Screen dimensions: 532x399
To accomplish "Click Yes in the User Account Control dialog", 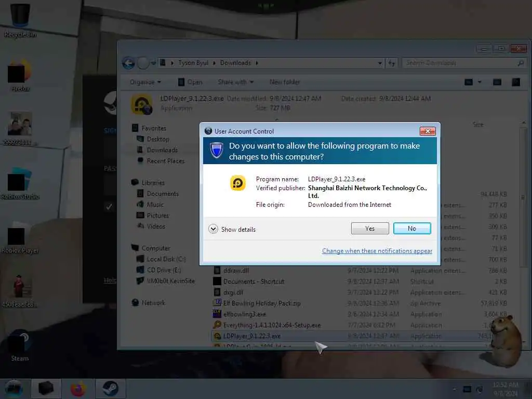I will [370, 229].
